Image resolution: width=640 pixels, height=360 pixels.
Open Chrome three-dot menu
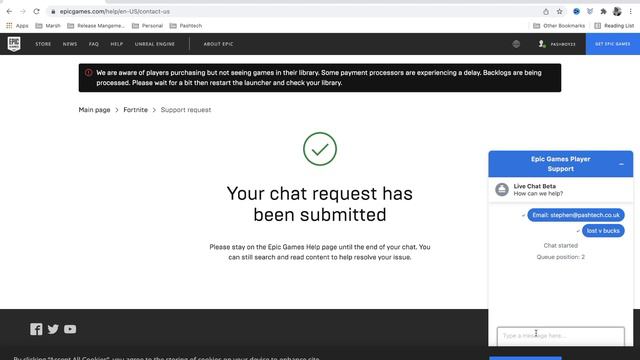click(x=631, y=11)
